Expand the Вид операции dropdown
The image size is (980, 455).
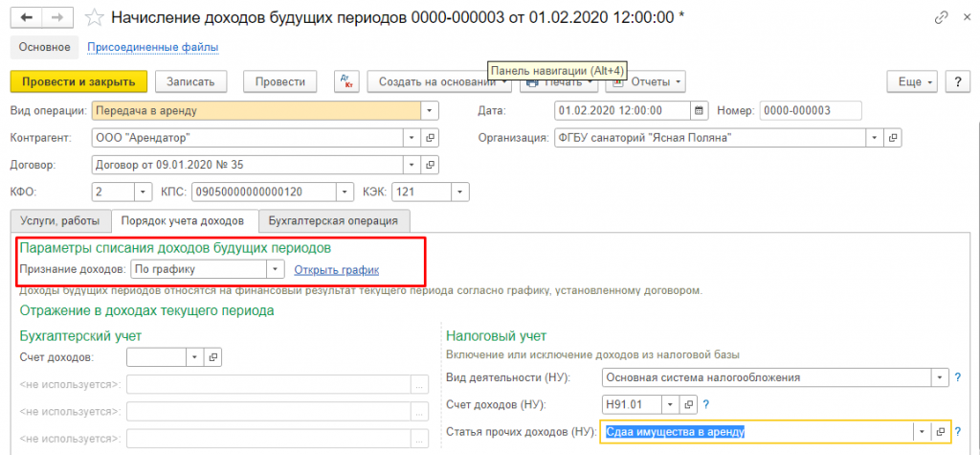point(430,110)
